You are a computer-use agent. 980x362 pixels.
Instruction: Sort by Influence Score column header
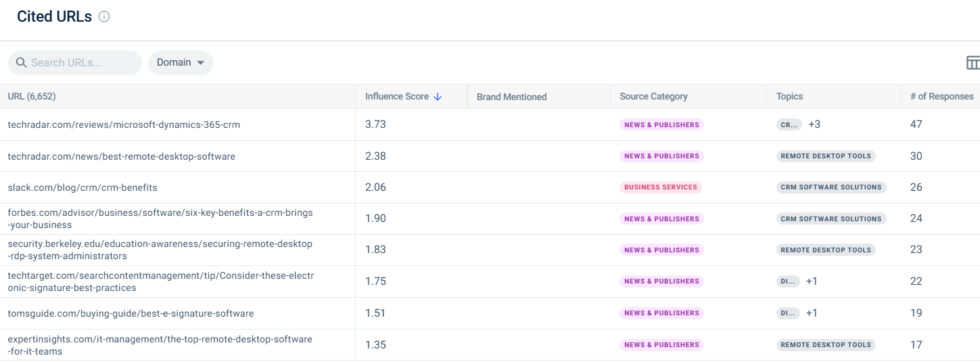click(x=397, y=96)
